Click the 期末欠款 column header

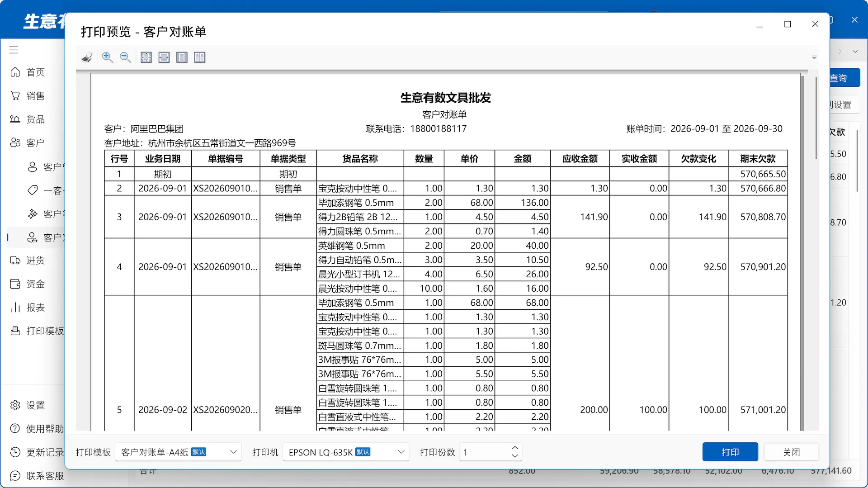pos(758,159)
